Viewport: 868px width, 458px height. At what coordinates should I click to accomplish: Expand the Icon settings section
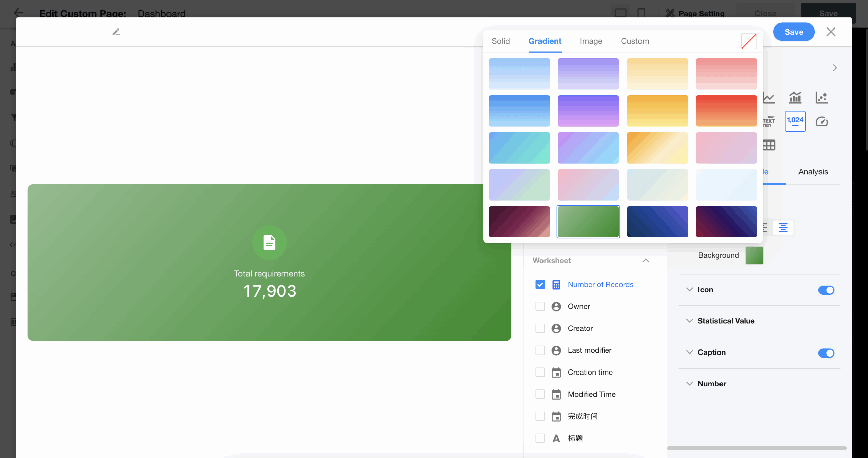(690, 290)
